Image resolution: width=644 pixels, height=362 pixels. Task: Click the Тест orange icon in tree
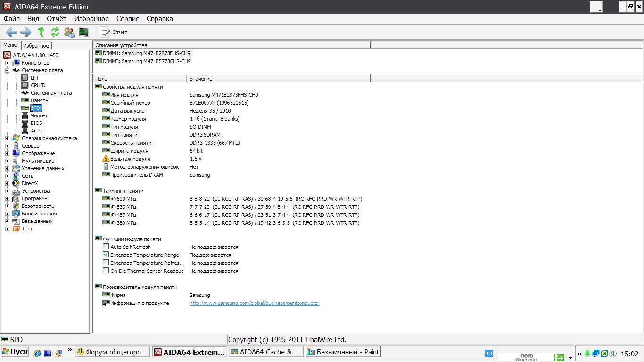16,229
